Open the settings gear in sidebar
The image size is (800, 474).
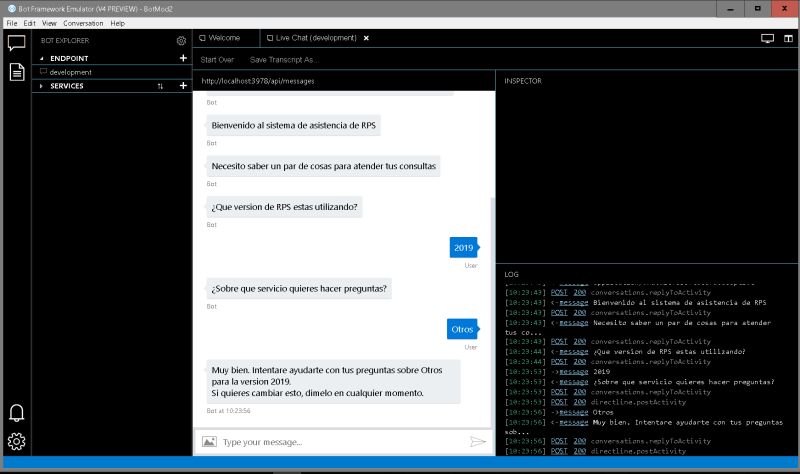coord(16,441)
